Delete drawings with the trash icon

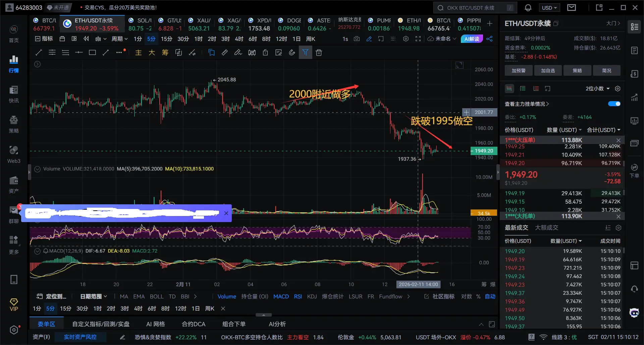(x=319, y=53)
